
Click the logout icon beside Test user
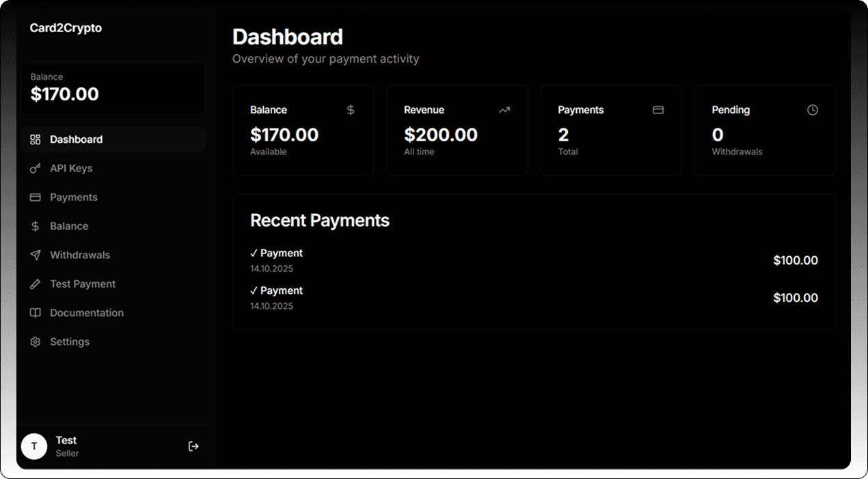[193, 446]
